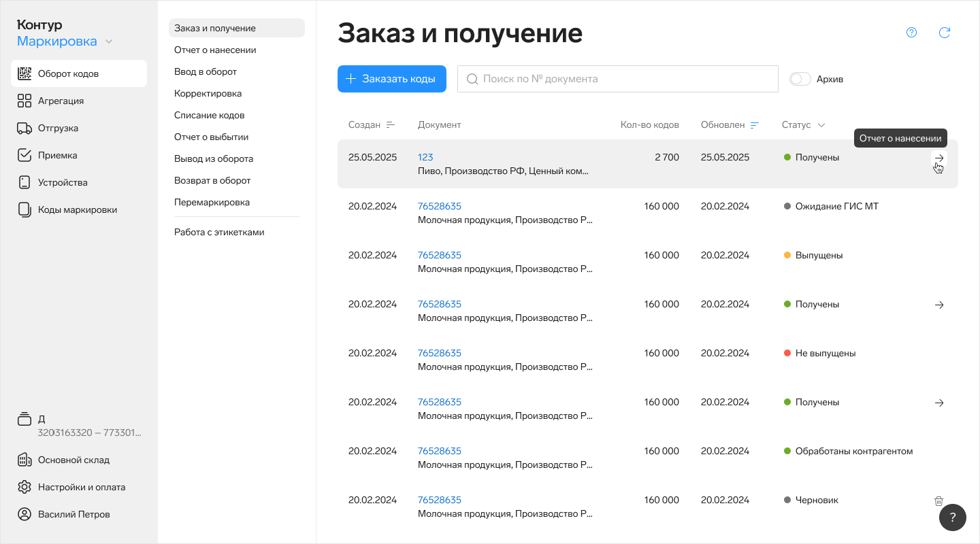Expand the Контур Маркировка product switcher
980x544 pixels.
109,41
